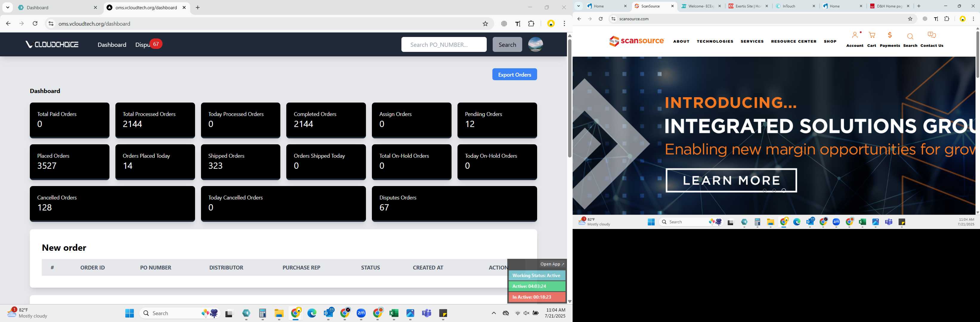View site information icon beside oms.vcloudtech.org address
Screen dimensions: 980x322
[x=51, y=24]
